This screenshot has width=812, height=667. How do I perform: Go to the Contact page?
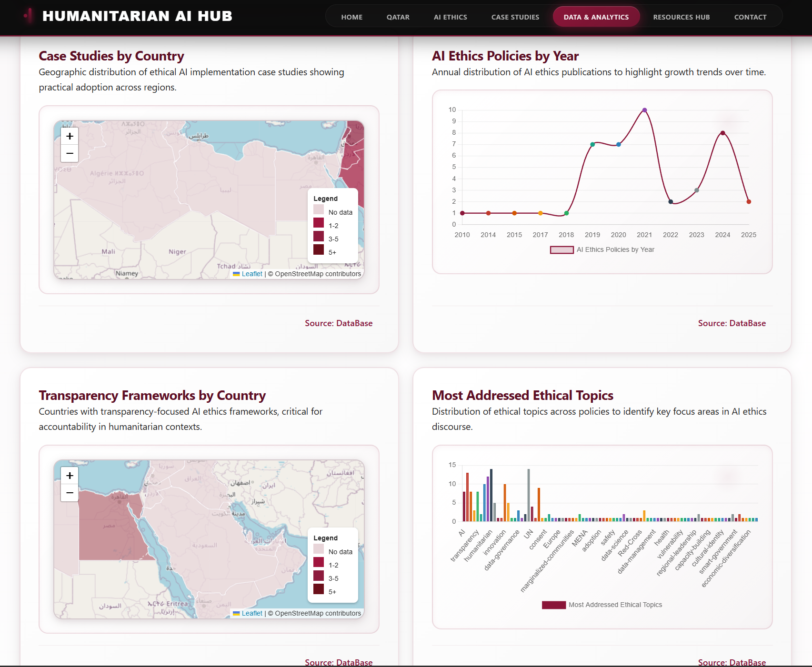pyautogui.click(x=750, y=17)
